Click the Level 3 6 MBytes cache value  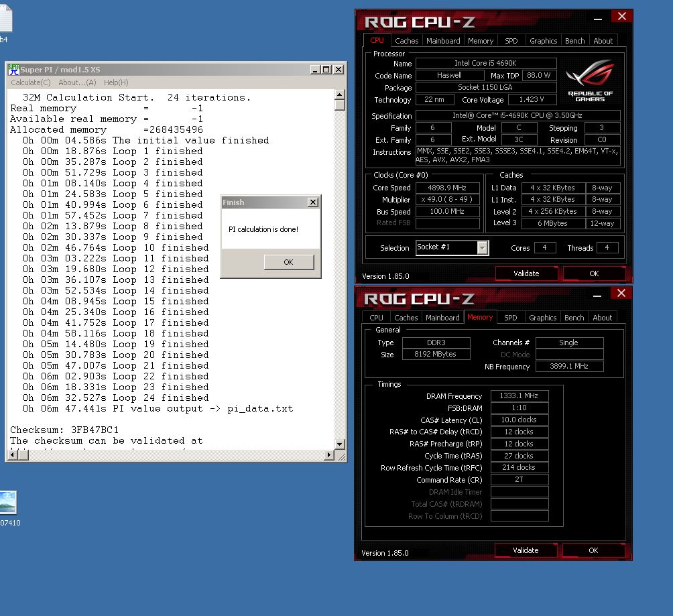pos(553,223)
